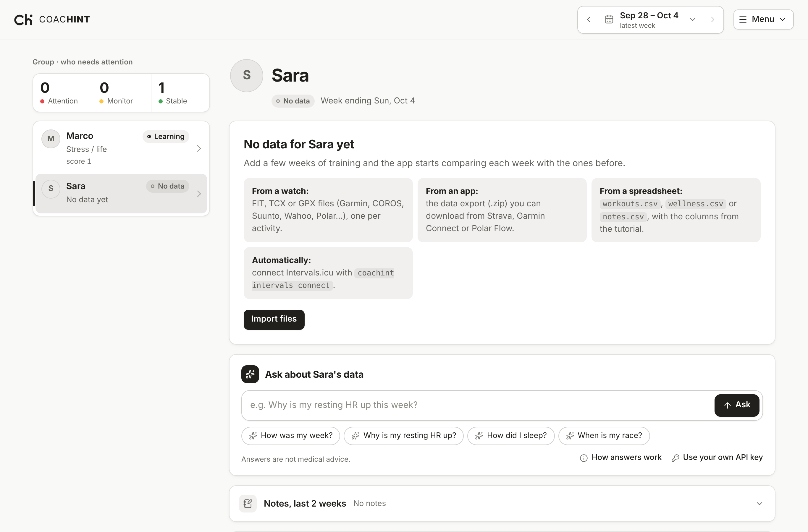Click No data badge under Sara heading
The image size is (808, 532).
click(x=293, y=101)
